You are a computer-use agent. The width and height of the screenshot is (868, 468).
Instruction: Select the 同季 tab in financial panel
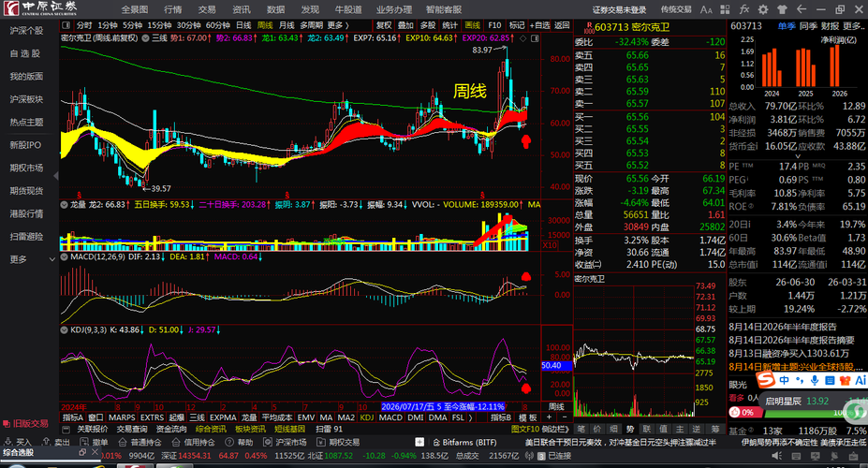pos(809,26)
